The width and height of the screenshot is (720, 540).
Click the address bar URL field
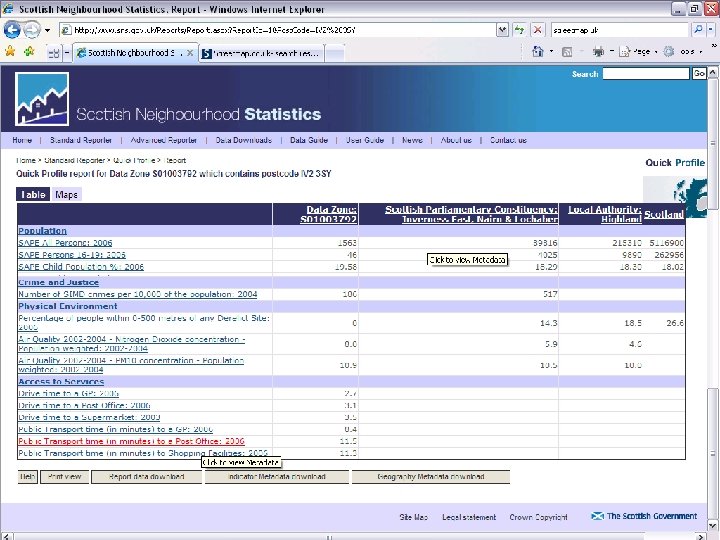point(278,30)
